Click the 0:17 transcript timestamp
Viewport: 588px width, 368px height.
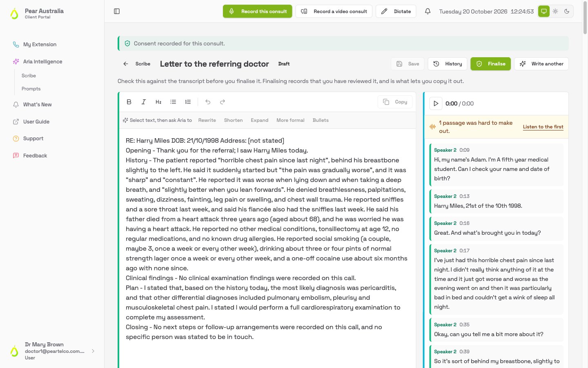(464, 251)
